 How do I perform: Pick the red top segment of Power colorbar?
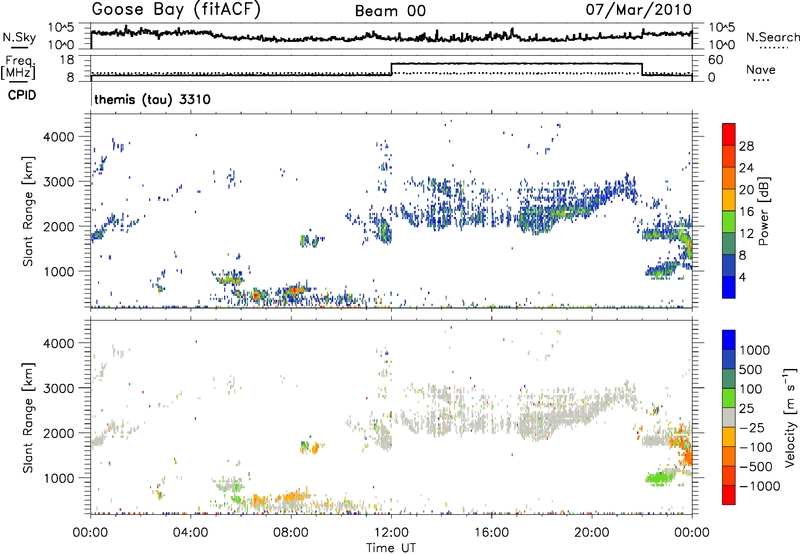click(x=729, y=134)
